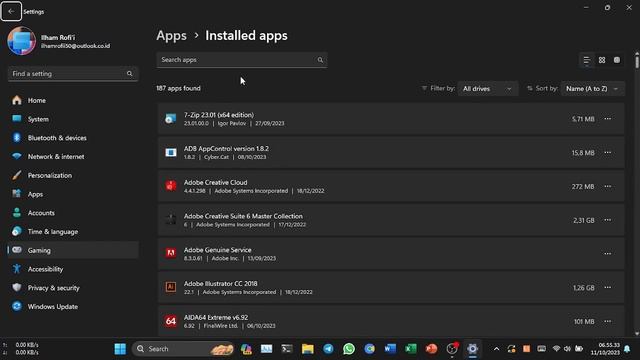Click the AIDA64 Extreme app icon
The width and height of the screenshot is (640, 360).
click(171, 321)
